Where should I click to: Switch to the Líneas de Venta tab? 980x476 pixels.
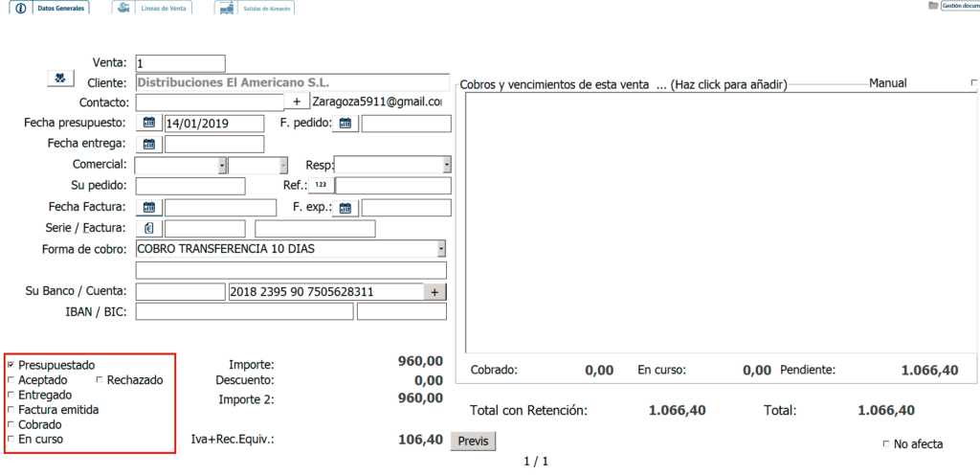[151, 8]
